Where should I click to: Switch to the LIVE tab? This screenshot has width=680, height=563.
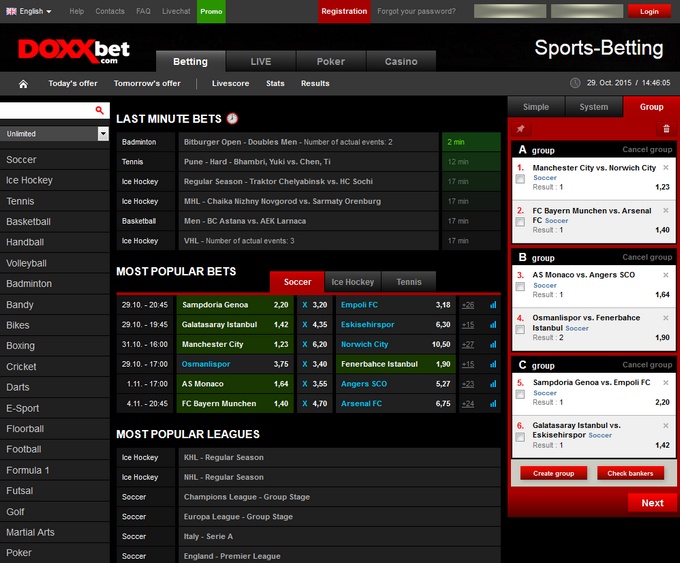click(x=261, y=61)
